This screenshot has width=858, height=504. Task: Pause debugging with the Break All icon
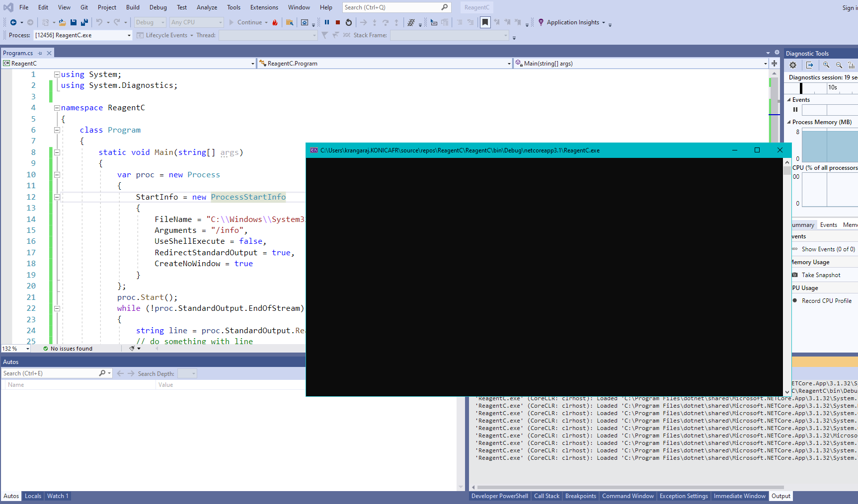(327, 22)
